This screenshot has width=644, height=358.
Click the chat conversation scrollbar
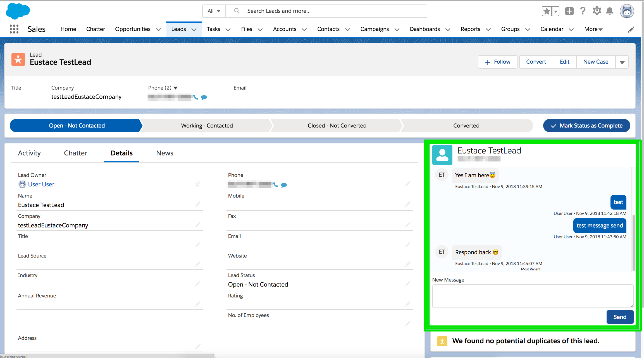(x=633, y=243)
